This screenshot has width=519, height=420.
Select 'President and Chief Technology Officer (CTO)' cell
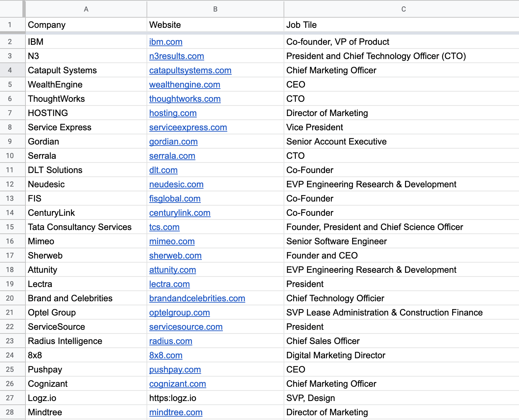pos(402,56)
